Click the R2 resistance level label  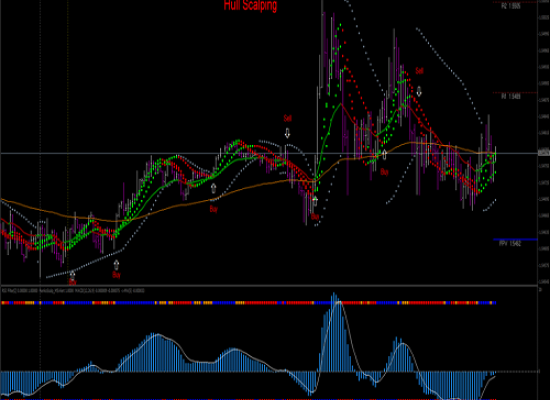[511, 6]
